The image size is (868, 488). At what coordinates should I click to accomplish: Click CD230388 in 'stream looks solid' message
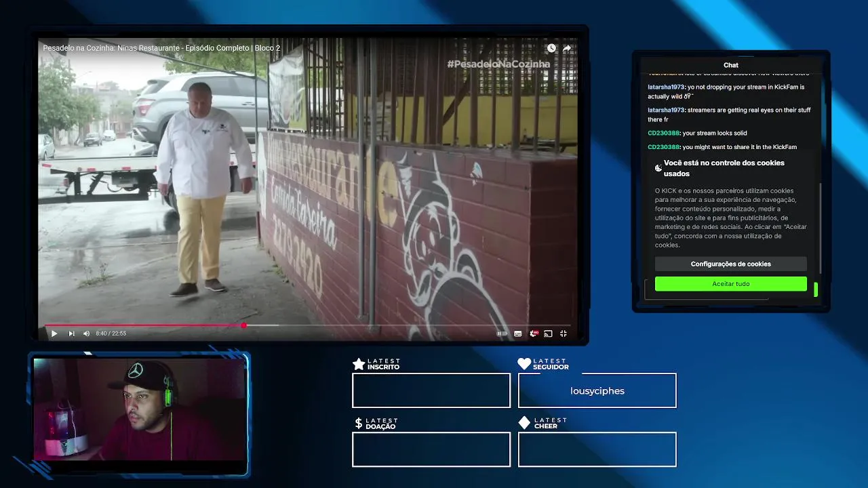click(x=663, y=133)
